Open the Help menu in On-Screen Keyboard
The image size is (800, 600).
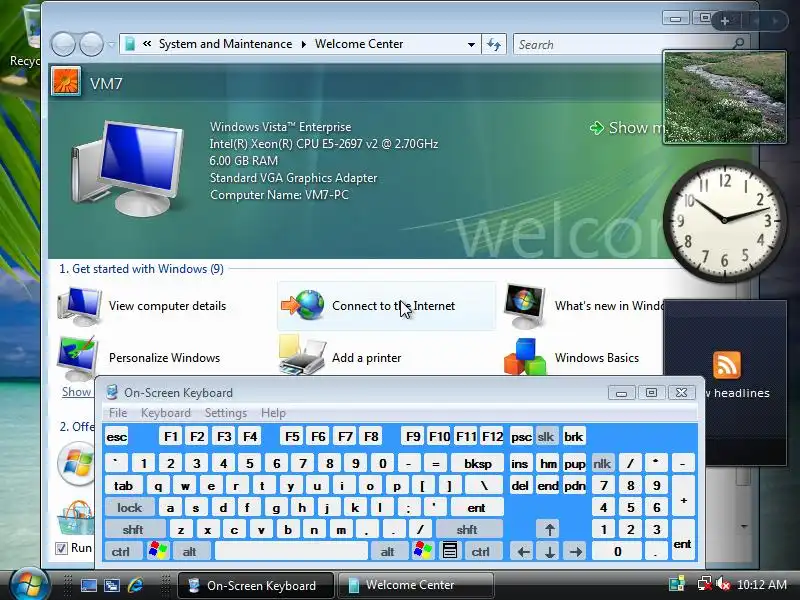point(273,413)
